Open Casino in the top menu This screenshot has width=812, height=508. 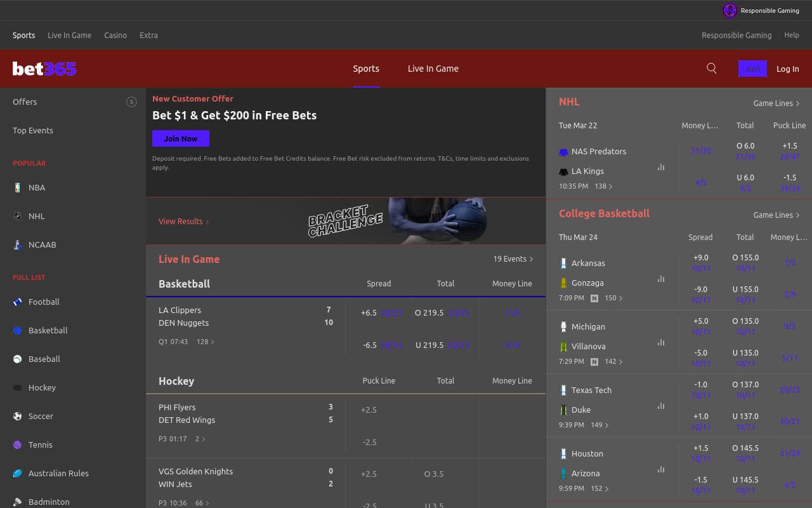pyautogui.click(x=115, y=36)
